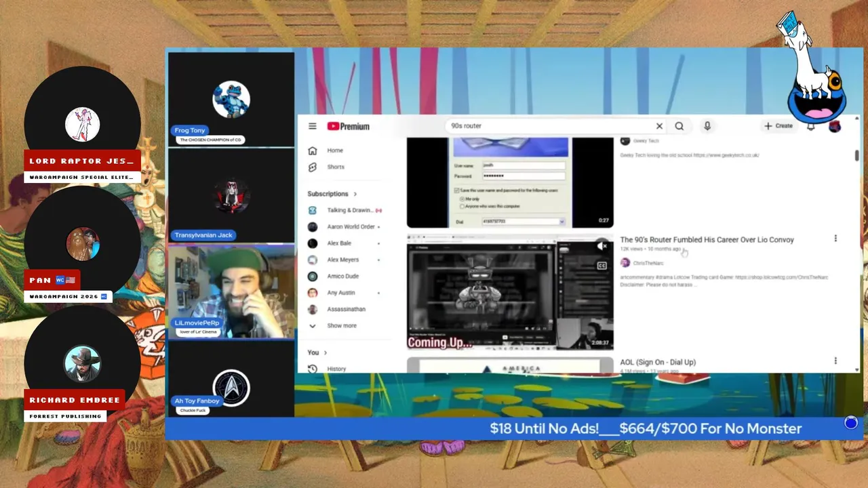Viewport: 868px width, 488px height.
Task: Select Ah Toy Fanboy participant avatar
Action: tap(231, 388)
